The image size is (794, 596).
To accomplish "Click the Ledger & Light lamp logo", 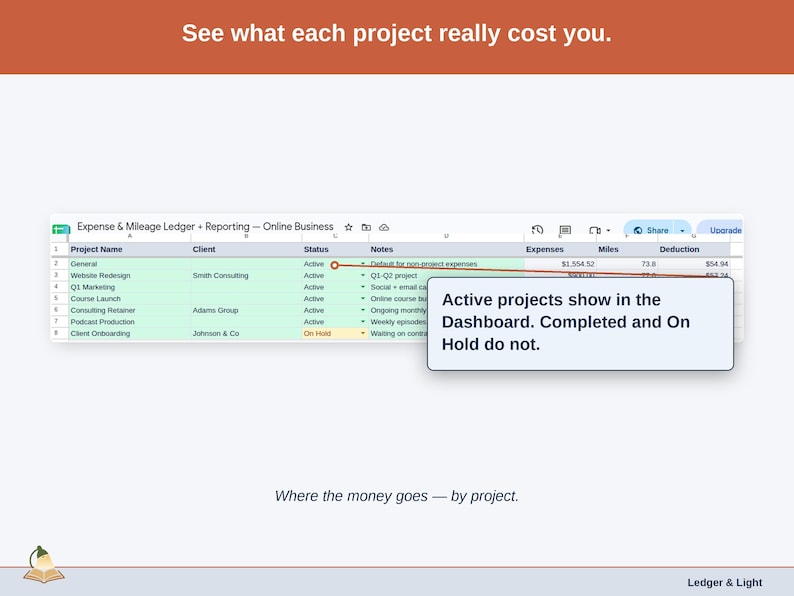I will [44, 565].
